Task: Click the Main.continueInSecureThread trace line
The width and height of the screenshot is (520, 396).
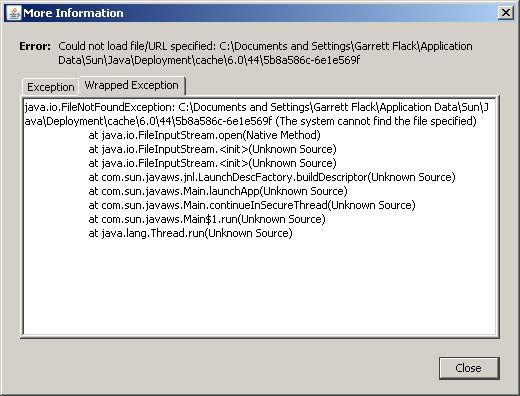Action: [252, 205]
